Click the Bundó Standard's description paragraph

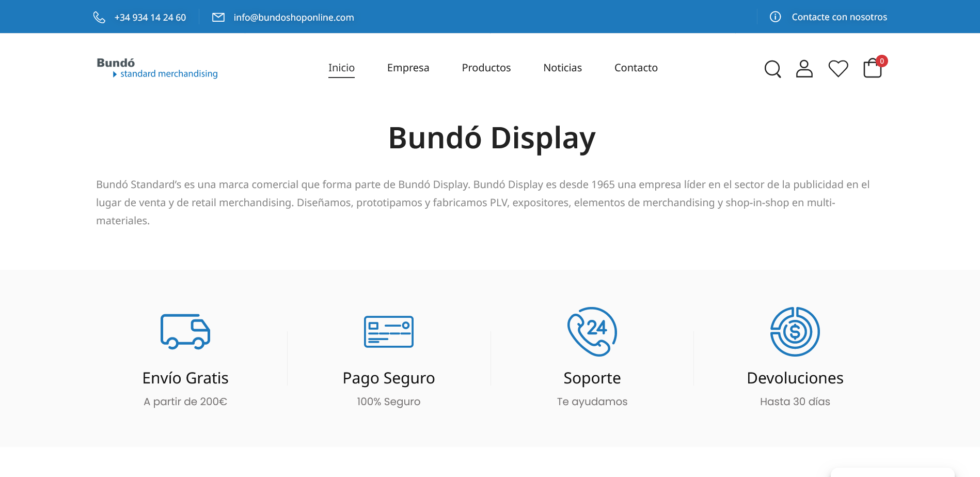coord(483,203)
